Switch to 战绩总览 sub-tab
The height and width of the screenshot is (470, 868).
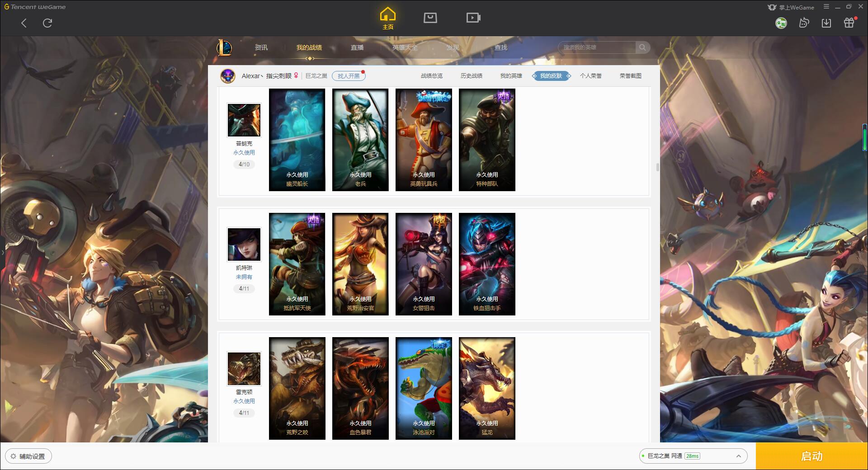click(432, 76)
